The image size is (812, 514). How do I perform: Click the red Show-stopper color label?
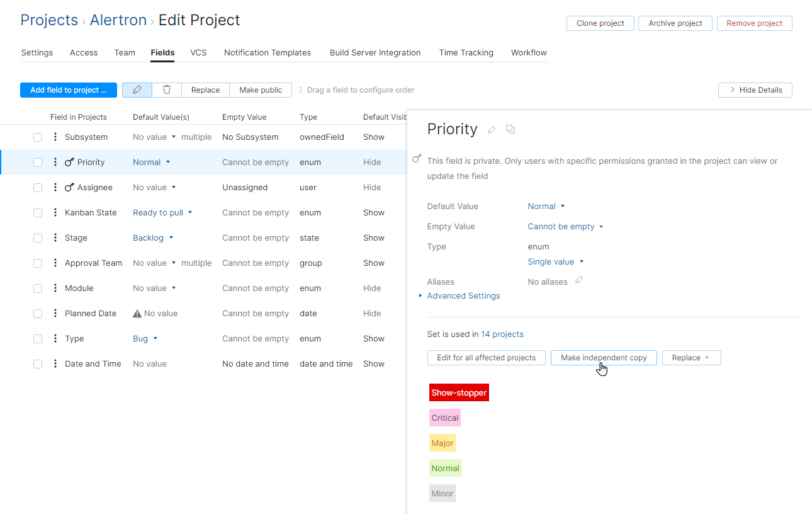(x=459, y=392)
